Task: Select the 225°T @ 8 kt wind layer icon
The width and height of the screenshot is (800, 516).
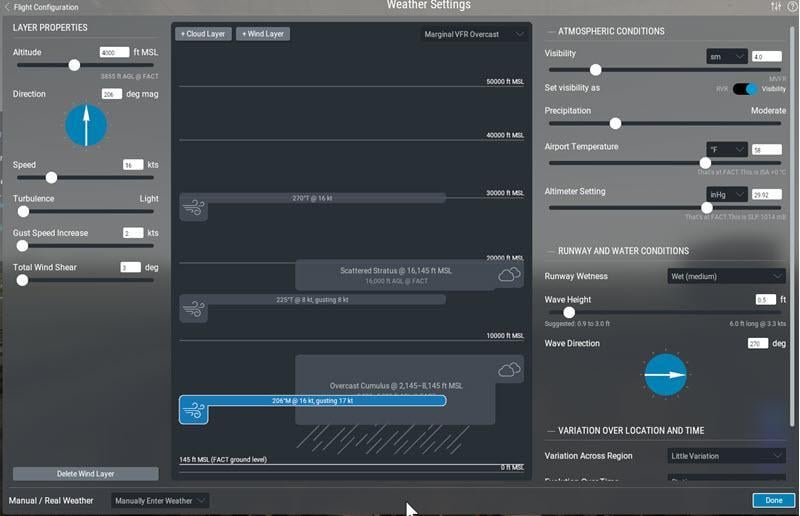Action: 193,308
